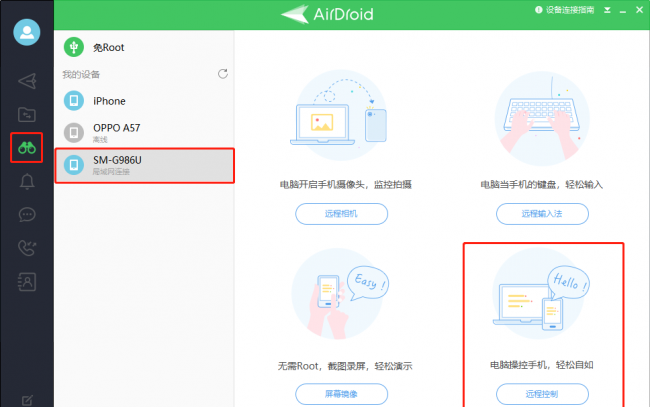Click the green USB 免Root icon
Viewport: 650px width, 407px height.
click(74, 47)
